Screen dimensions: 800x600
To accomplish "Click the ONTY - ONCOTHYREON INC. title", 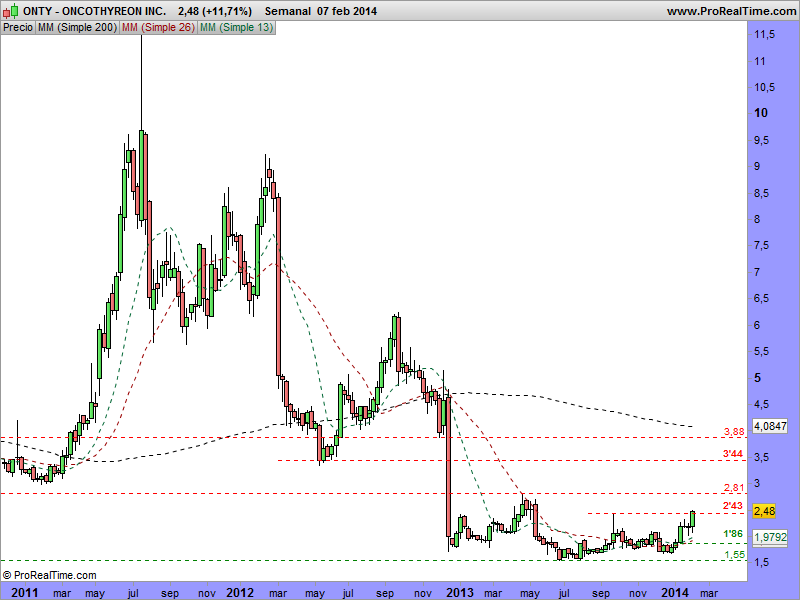I will (94, 11).
